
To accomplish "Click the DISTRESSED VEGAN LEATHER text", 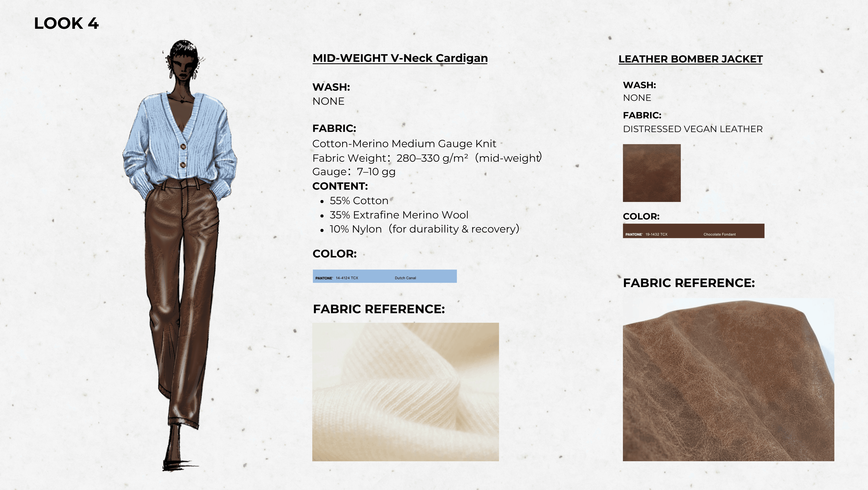I will click(693, 129).
